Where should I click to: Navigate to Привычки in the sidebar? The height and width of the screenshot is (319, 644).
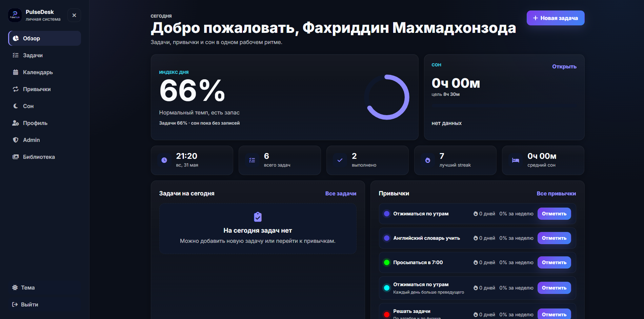pos(45,89)
